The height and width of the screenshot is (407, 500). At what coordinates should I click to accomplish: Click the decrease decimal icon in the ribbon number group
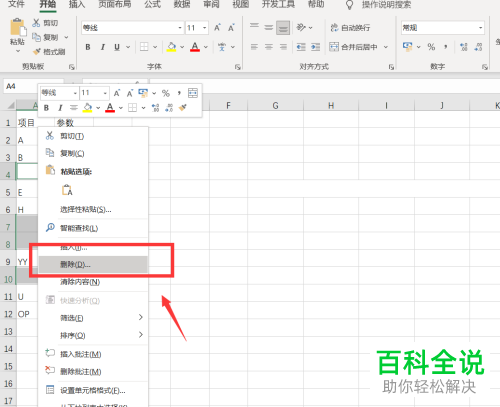[478, 47]
